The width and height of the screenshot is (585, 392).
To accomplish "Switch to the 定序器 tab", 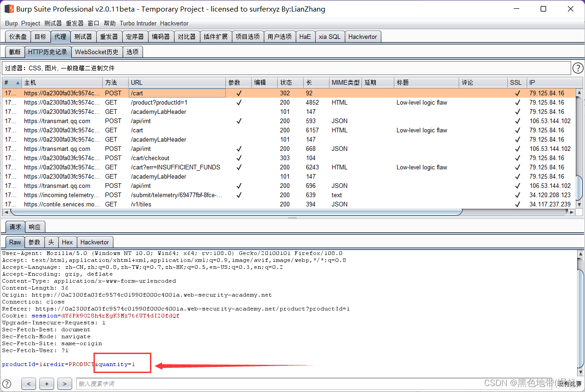I will click(x=135, y=37).
